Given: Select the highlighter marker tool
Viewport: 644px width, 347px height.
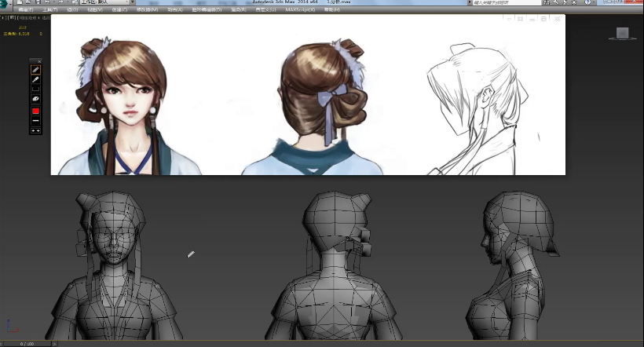Looking at the screenshot, I should point(35,79).
